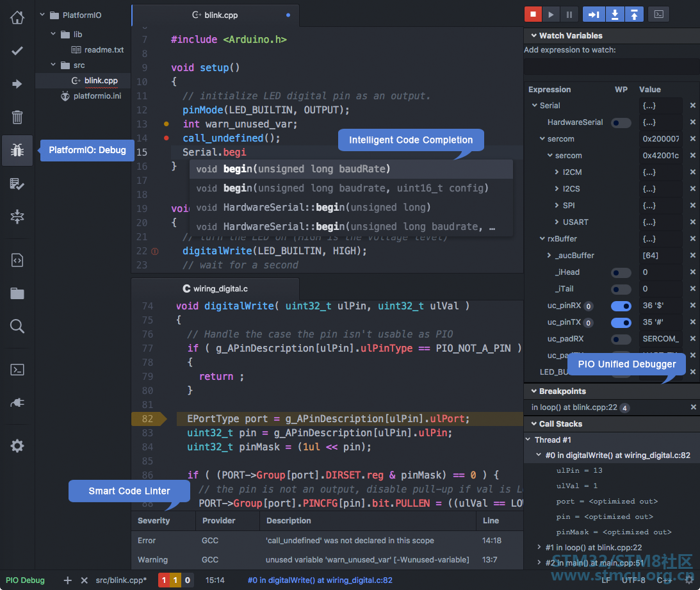Click the Step Into debugger icon

pos(615,14)
